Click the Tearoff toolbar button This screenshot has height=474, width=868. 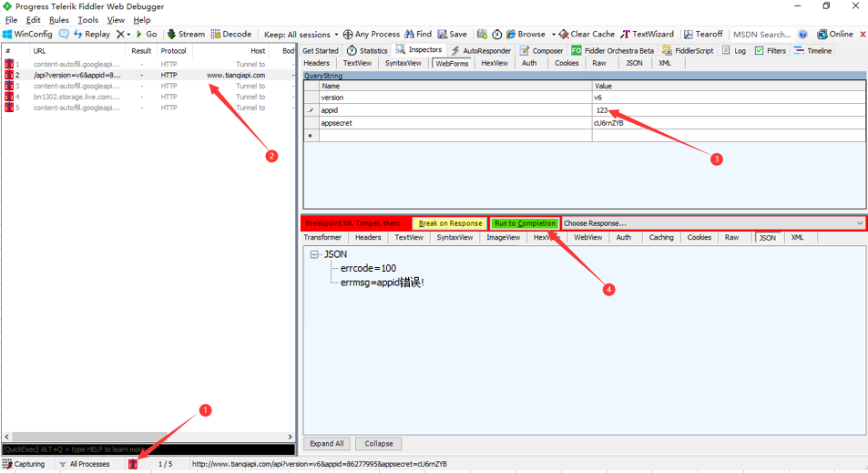tap(703, 35)
